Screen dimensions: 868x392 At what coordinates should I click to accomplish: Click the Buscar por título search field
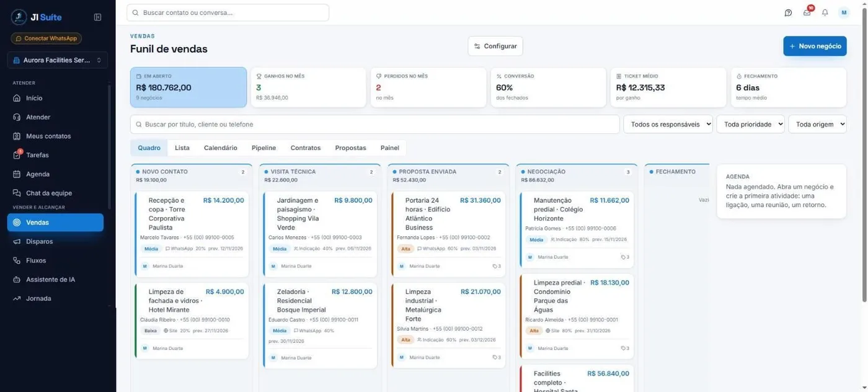point(374,124)
